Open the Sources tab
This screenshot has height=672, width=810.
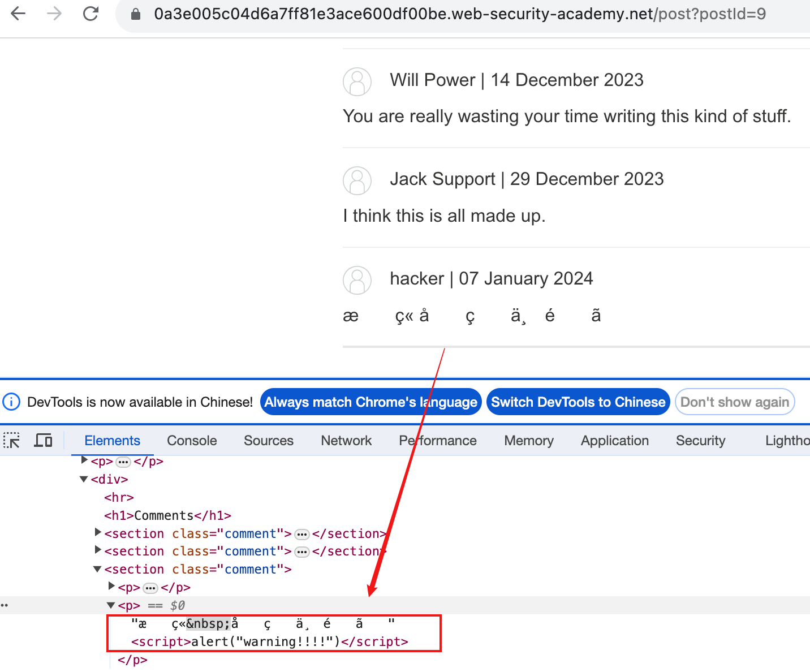(x=269, y=441)
